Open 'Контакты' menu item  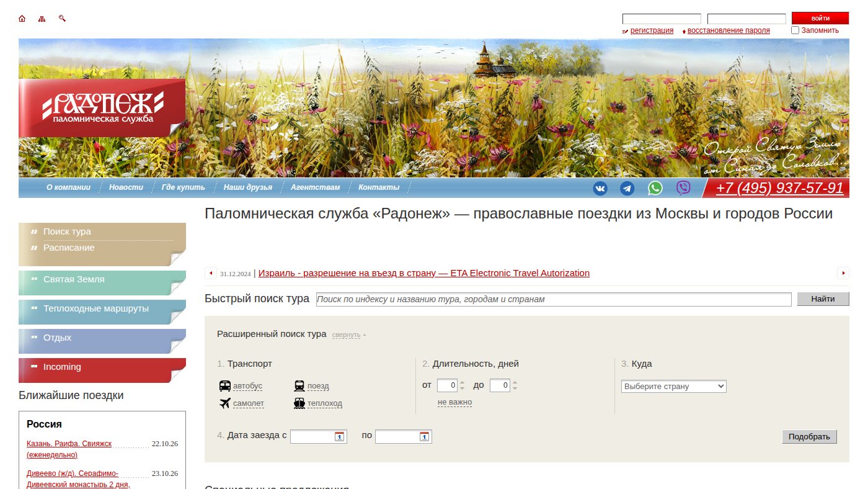[x=379, y=187]
